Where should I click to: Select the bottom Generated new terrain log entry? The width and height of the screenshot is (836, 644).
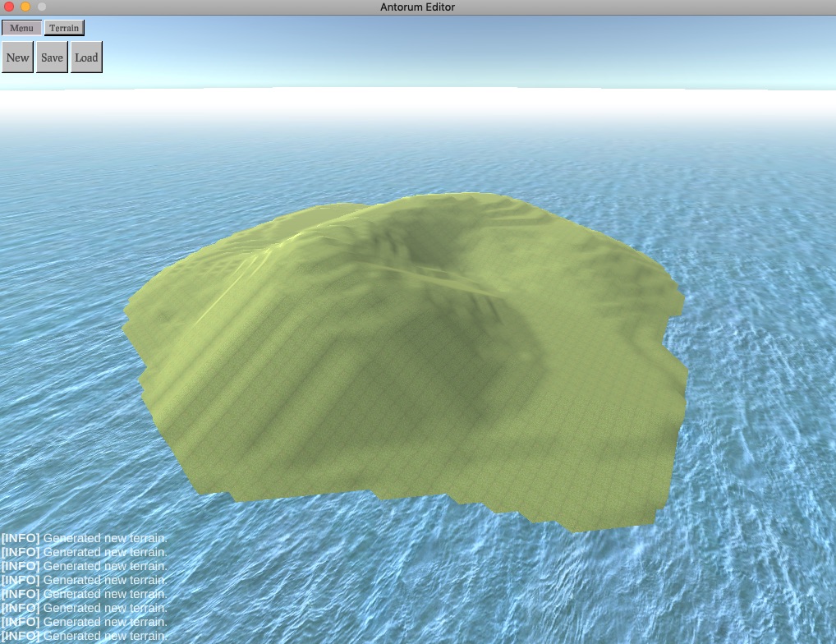(x=105, y=637)
